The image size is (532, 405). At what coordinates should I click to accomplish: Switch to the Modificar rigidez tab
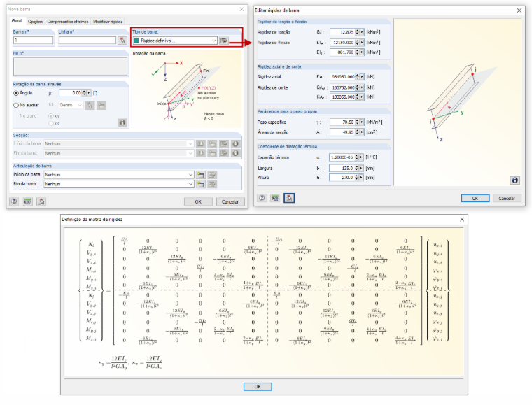point(108,22)
